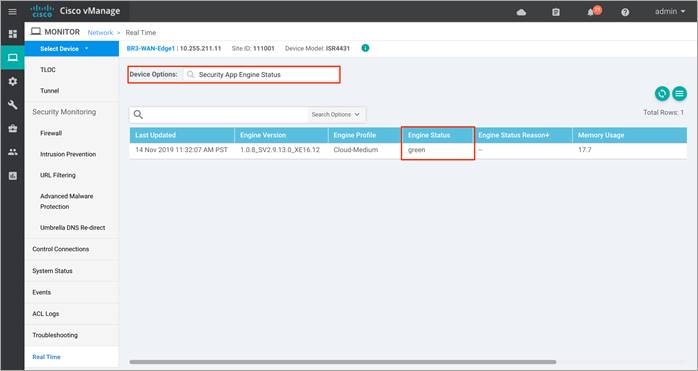This screenshot has height=371, width=698.
Task: Open the Dashboard sidebar icon
Action: point(12,34)
